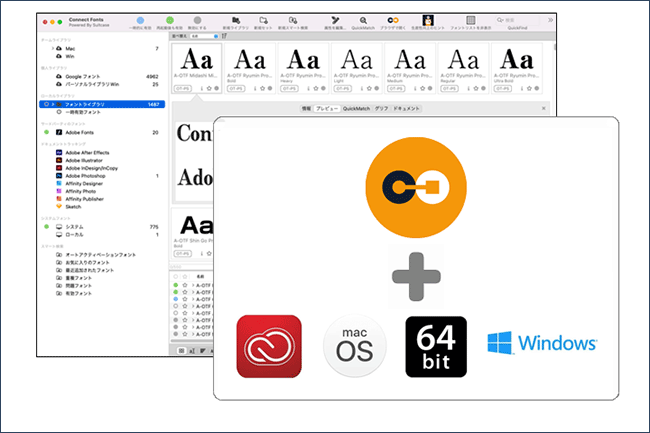This screenshot has height=433, width=650.
Task: Toggle the green dot beside システム
Action: click(x=46, y=227)
